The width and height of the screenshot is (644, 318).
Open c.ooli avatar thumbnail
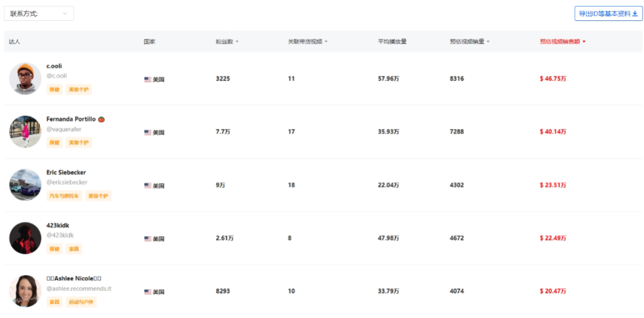pos(25,79)
